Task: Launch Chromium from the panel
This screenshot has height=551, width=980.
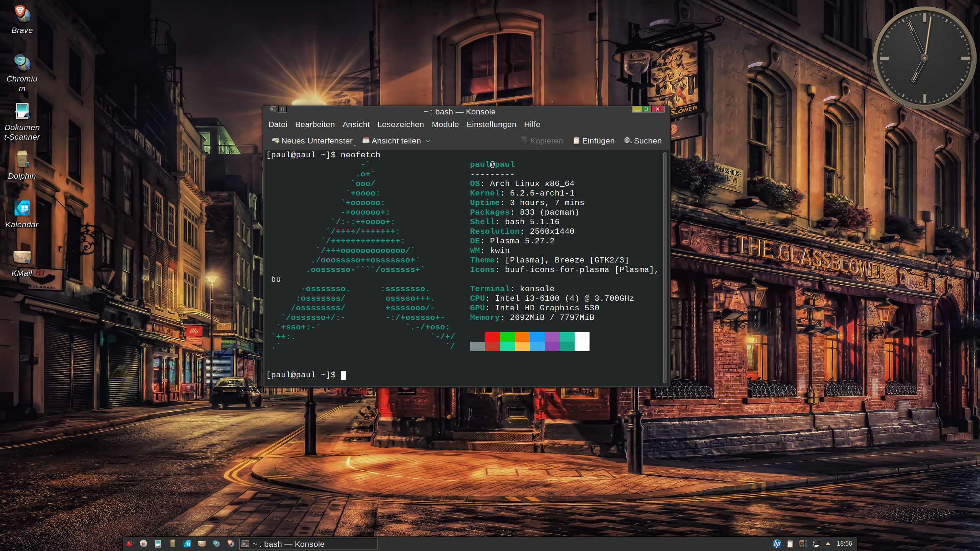Action: tap(216, 543)
